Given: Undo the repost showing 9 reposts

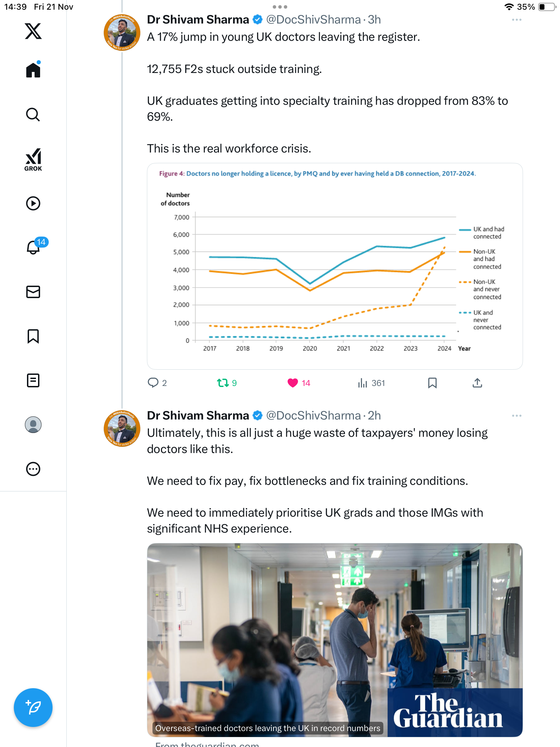Looking at the screenshot, I should click(223, 383).
